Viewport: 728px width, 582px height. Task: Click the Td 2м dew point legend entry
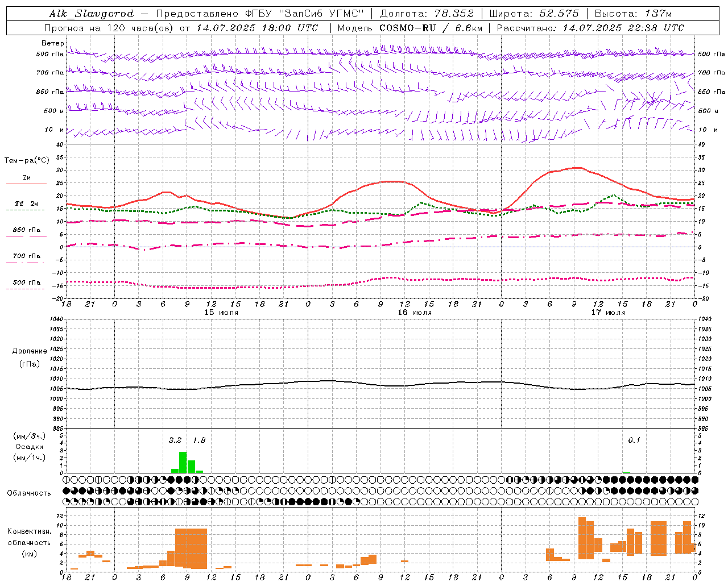coord(26,203)
